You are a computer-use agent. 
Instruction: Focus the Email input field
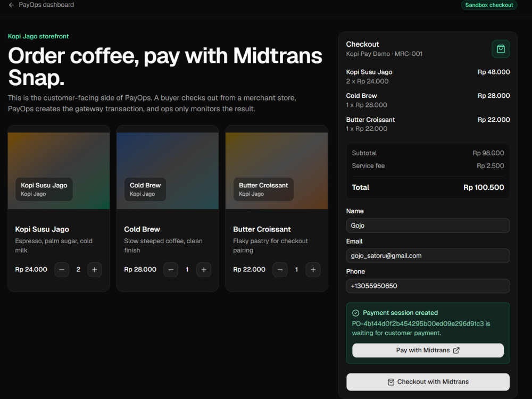[x=428, y=256]
